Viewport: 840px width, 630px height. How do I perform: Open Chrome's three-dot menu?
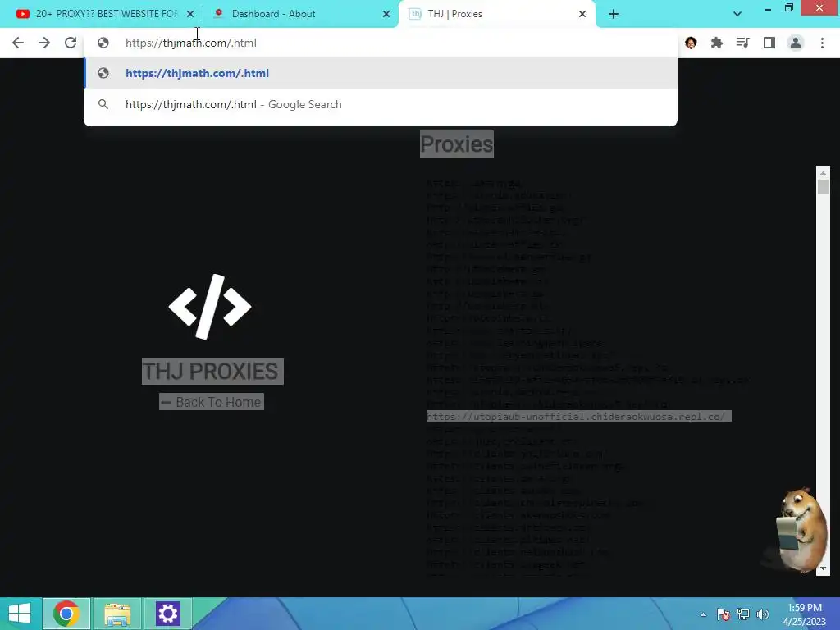[x=822, y=43]
